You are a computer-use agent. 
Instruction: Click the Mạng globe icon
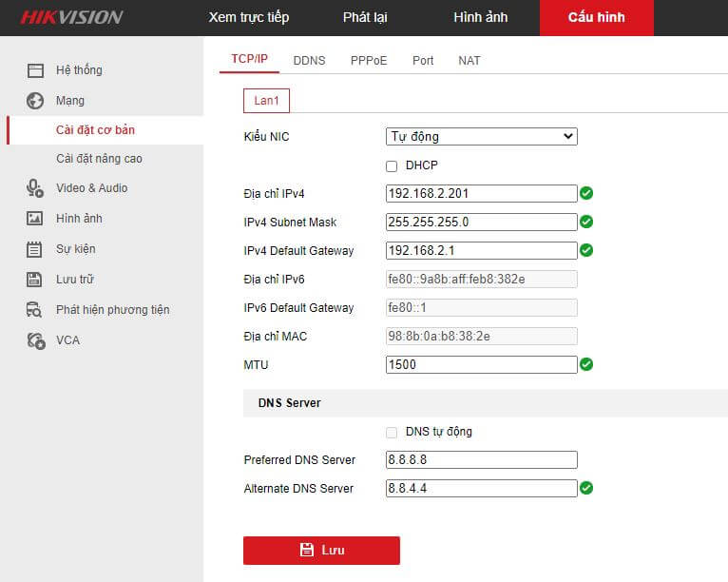click(x=35, y=101)
